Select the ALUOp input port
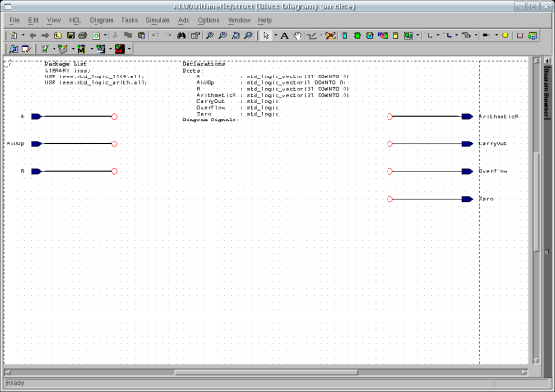 click(36, 143)
